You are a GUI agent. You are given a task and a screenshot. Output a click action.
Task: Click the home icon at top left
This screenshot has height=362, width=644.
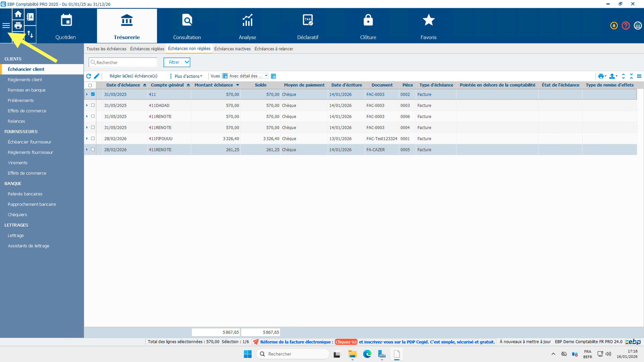[x=18, y=14]
